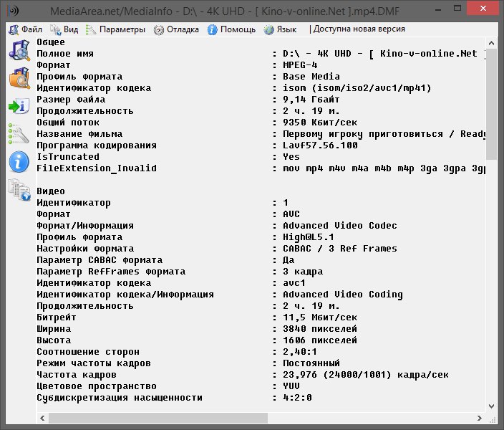Click the CABAC / 3 Ref Frames value
This screenshot has height=430, width=504.
pos(340,249)
